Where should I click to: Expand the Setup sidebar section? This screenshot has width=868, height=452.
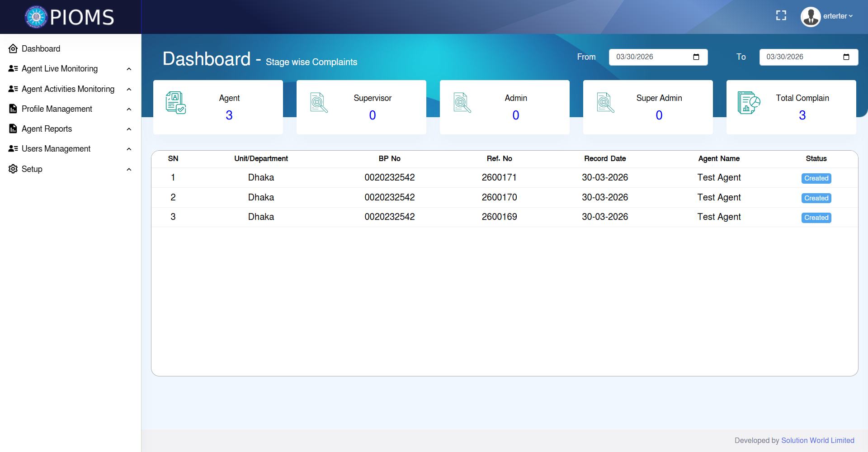(32, 169)
